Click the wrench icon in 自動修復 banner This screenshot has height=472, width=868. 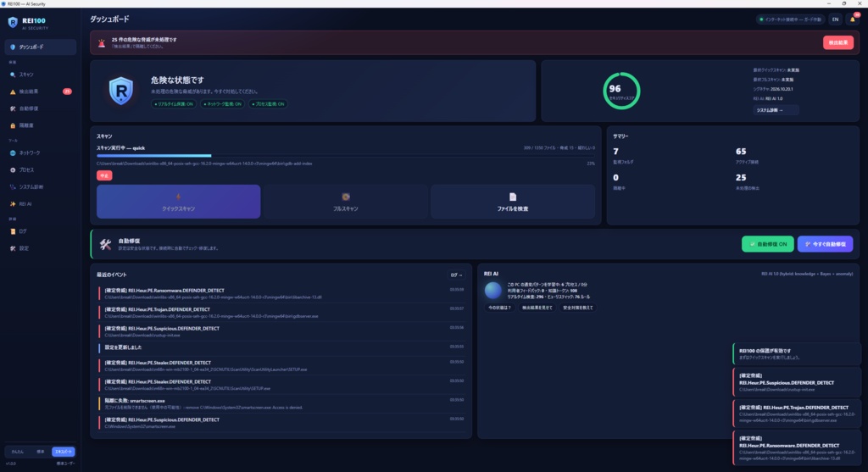pos(105,244)
